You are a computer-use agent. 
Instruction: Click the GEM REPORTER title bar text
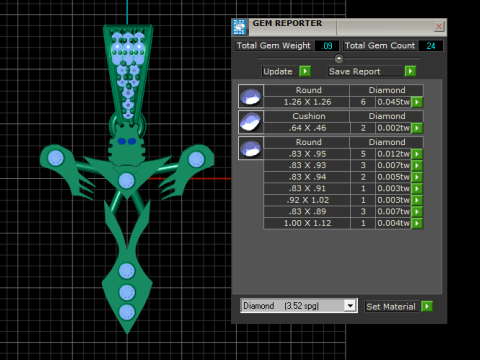tap(287, 23)
